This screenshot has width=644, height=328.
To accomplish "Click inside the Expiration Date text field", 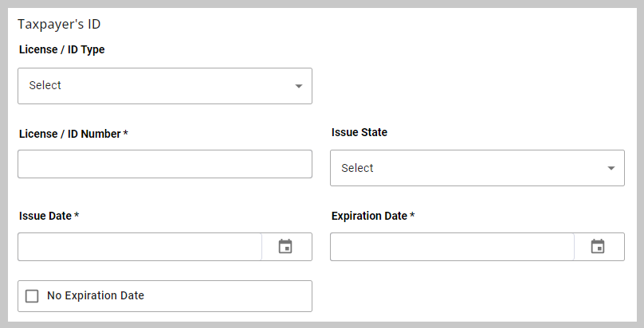I will pos(452,247).
